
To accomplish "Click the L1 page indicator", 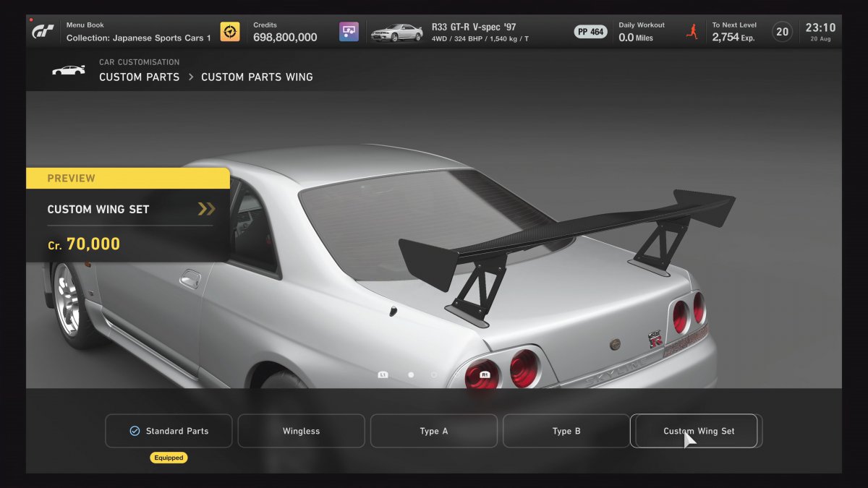I will point(383,374).
